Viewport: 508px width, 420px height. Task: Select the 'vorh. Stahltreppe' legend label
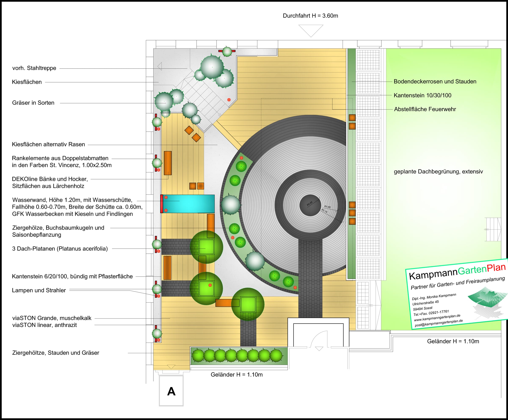34,68
